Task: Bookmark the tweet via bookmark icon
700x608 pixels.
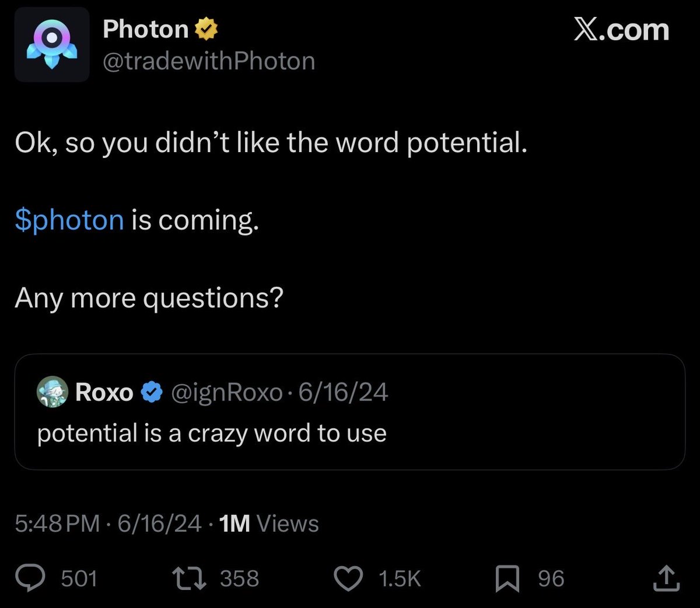Action: pyautogui.click(x=508, y=578)
